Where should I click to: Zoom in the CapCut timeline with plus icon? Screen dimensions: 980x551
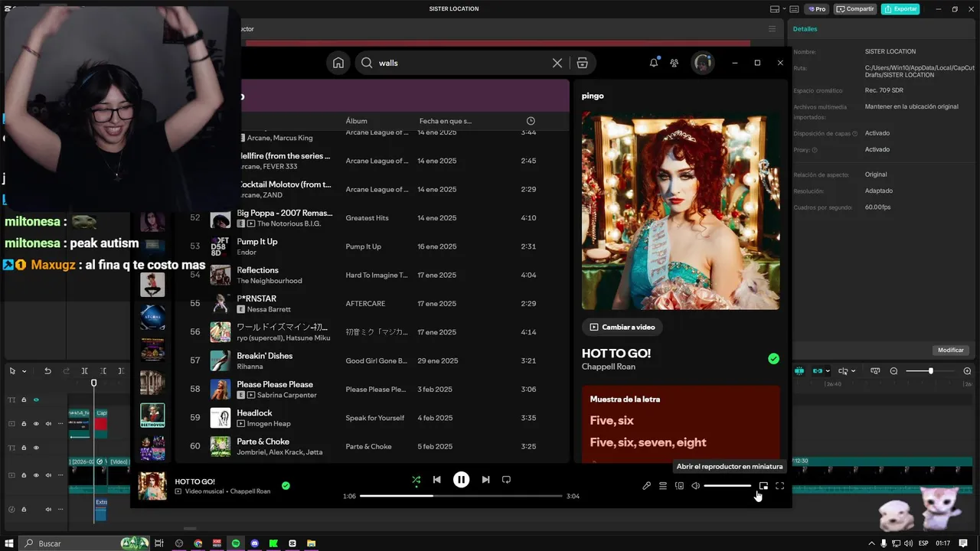point(967,371)
